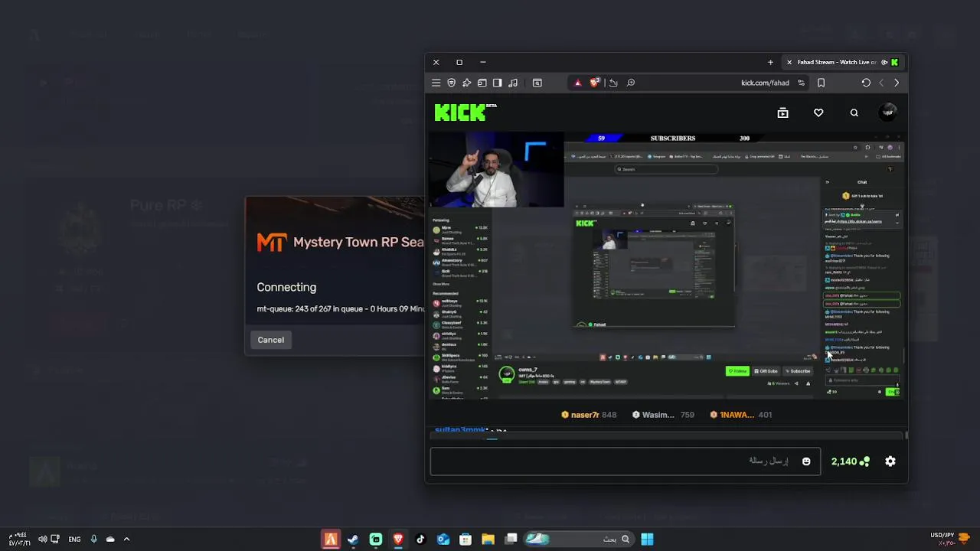Open the OneDrive cloud tray icon

coord(110,539)
